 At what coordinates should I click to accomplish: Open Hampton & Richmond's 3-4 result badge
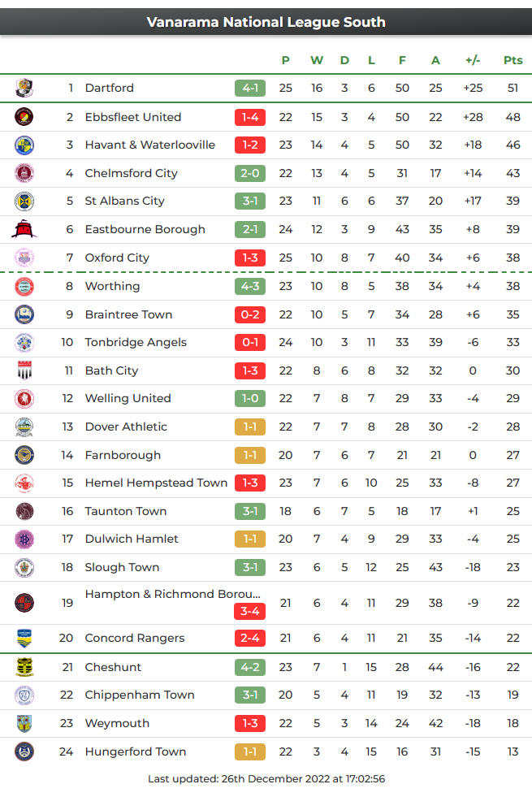click(x=250, y=611)
